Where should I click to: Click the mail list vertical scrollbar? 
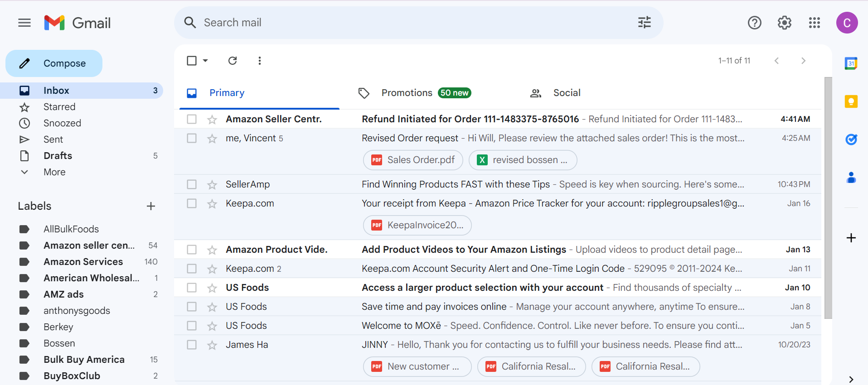[828, 197]
